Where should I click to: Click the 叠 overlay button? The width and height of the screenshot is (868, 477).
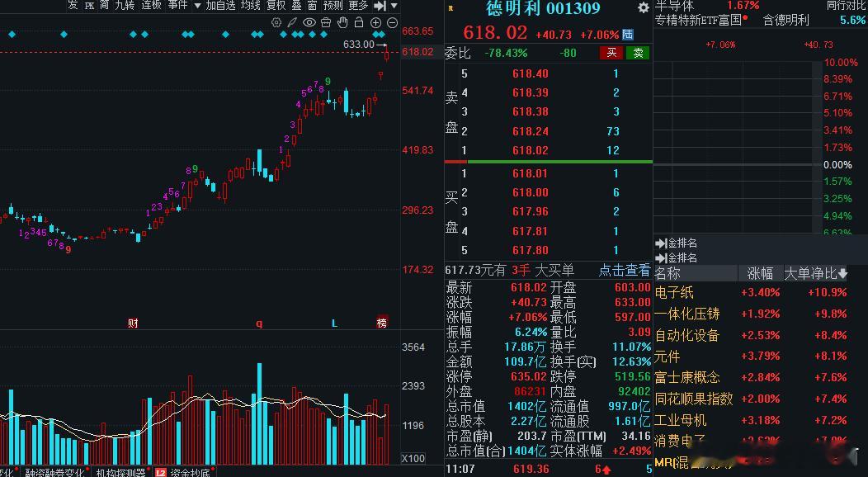point(297,5)
